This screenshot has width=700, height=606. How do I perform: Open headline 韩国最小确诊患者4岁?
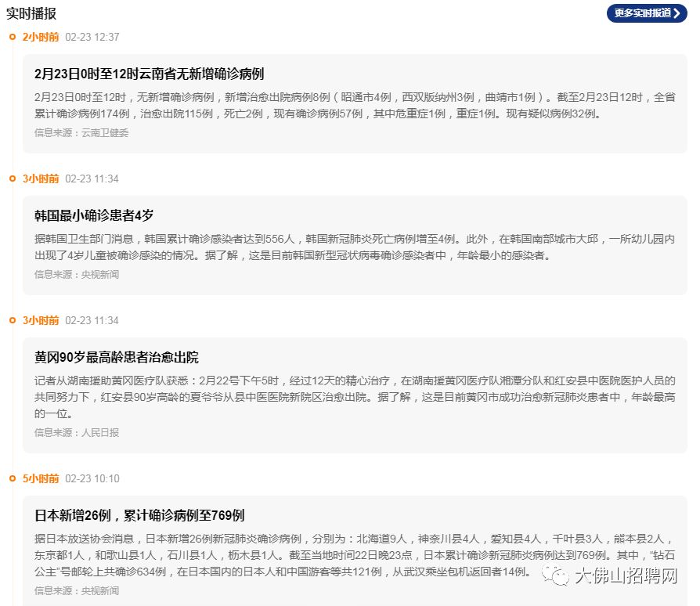94,215
